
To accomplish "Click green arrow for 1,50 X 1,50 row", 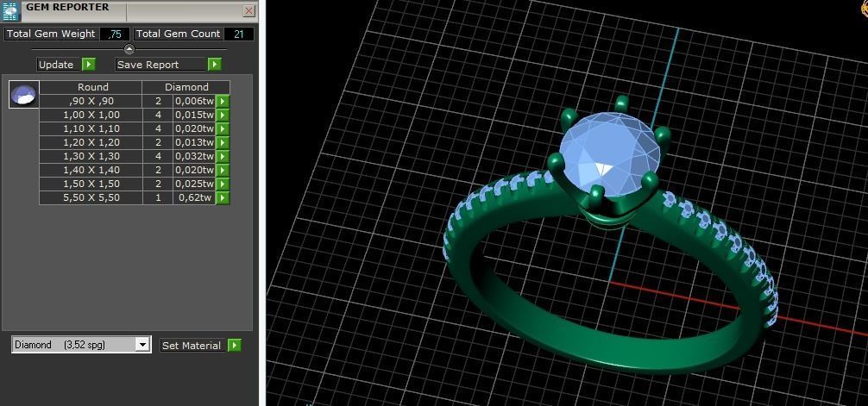I will tap(223, 184).
